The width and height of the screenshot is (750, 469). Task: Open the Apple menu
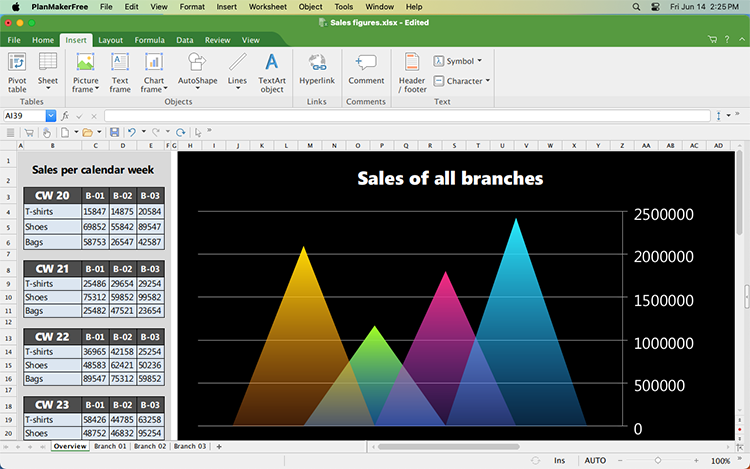tap(16, 7)
